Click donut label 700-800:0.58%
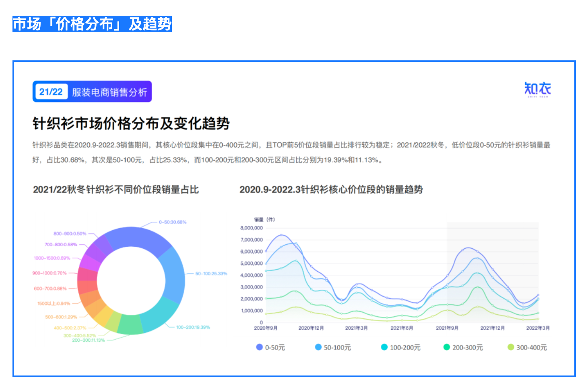Screen dimensions: 586x392 tap(61, 244)
